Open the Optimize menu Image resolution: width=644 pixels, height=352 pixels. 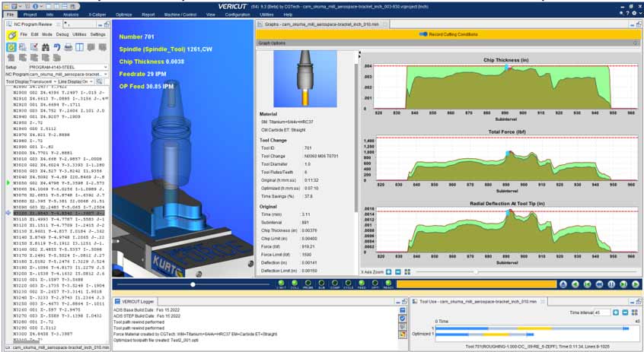123,14
